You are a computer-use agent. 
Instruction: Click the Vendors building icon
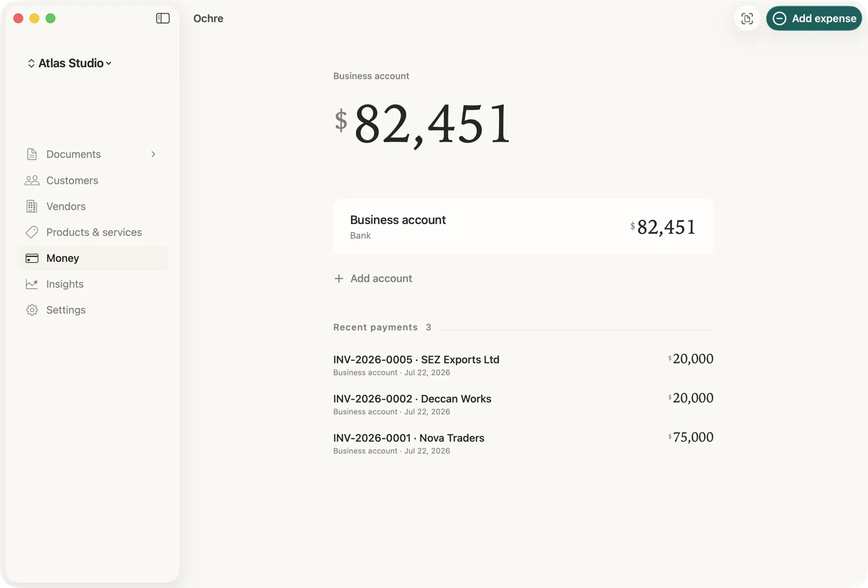[x=32, y=206]
